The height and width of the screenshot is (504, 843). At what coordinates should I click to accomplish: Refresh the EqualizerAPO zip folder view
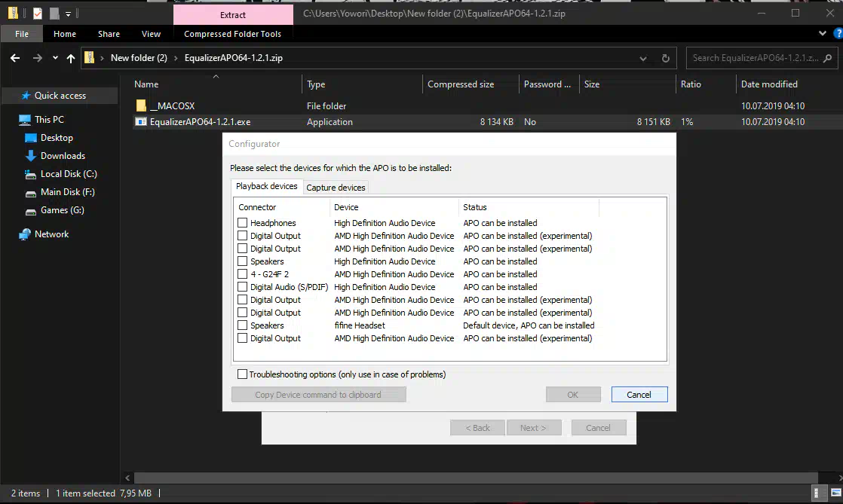(x=666, y=58)
